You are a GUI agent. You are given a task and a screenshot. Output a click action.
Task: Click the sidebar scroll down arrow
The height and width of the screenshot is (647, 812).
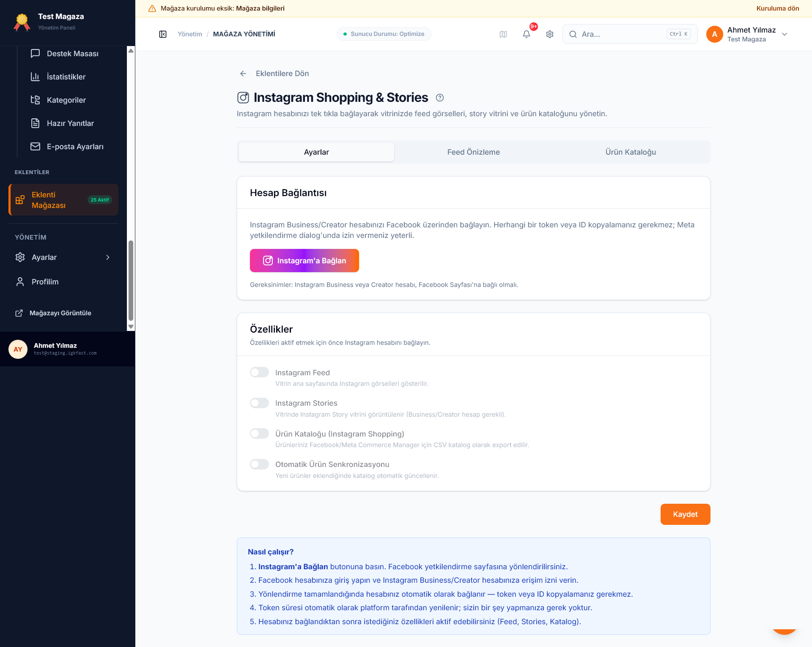[x=131, y=327]
